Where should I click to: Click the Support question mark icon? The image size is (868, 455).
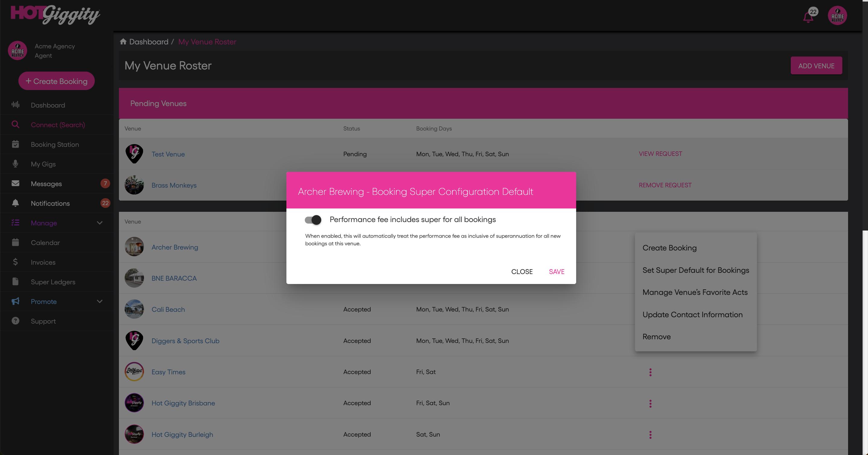[x=15, y=321]
